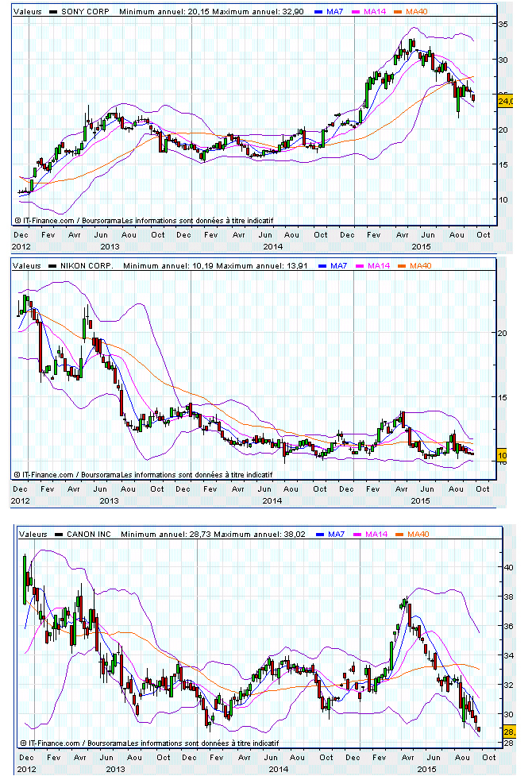Click 'Maximum annuel: 32,90' on Sony chart
This screenshot has width=532, height=780.
258,11
